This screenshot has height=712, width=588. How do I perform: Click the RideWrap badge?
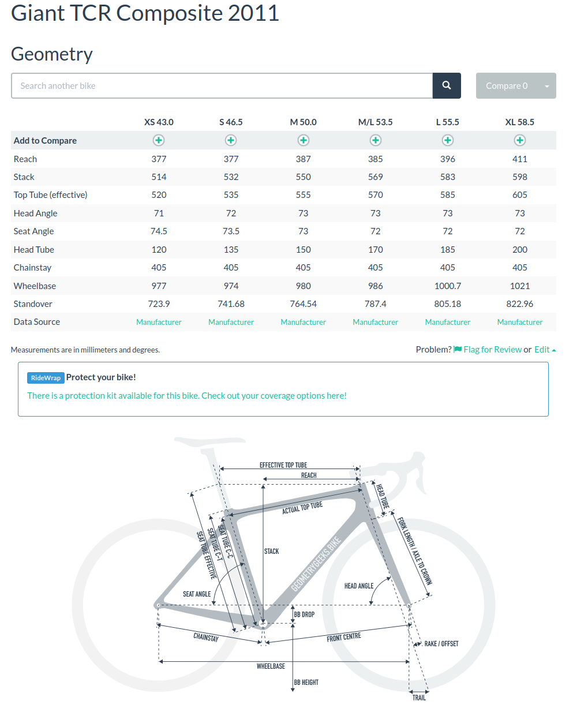click(x=46, y=378)
